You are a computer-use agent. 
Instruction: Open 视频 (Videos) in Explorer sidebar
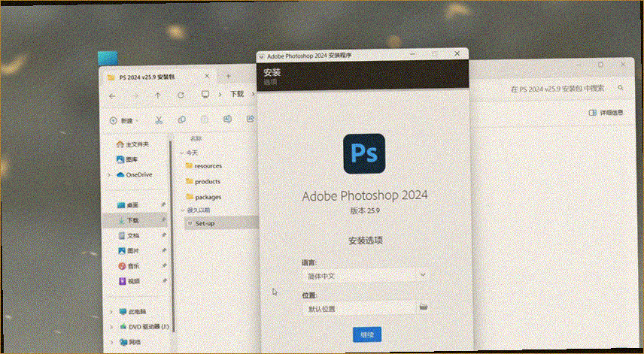point(129,281)
